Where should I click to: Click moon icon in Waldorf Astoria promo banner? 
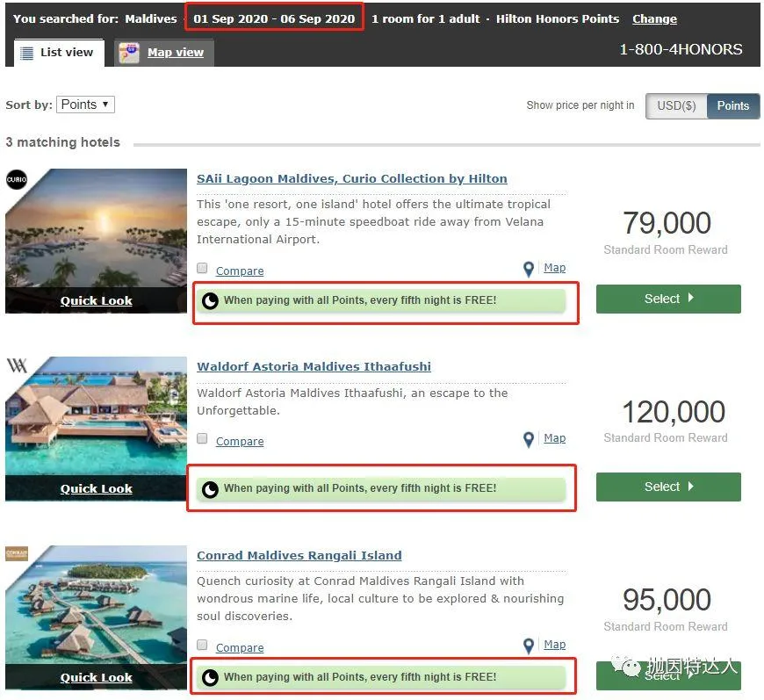pyautogui.click(x=210, y=489)
